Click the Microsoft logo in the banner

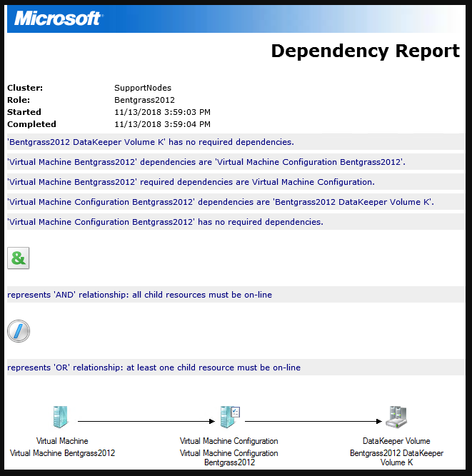(59, 19)
